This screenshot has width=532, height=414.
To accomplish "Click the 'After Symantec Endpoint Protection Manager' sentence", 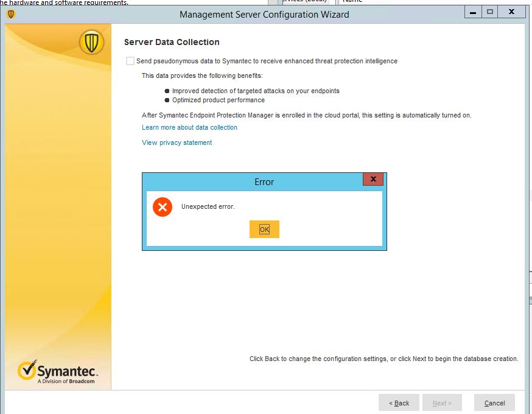I will [306, 116].
